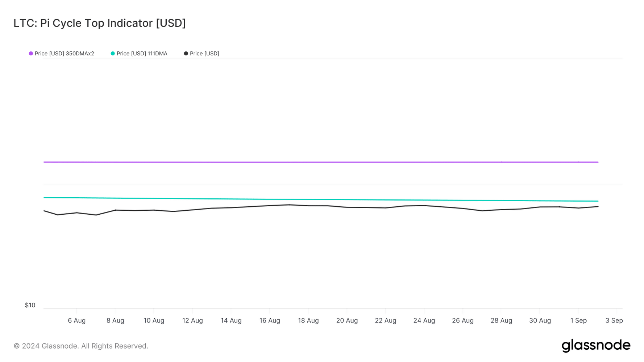Click the 18 Aug axis date label
644x362 pixels.
[x=308, y=320]
